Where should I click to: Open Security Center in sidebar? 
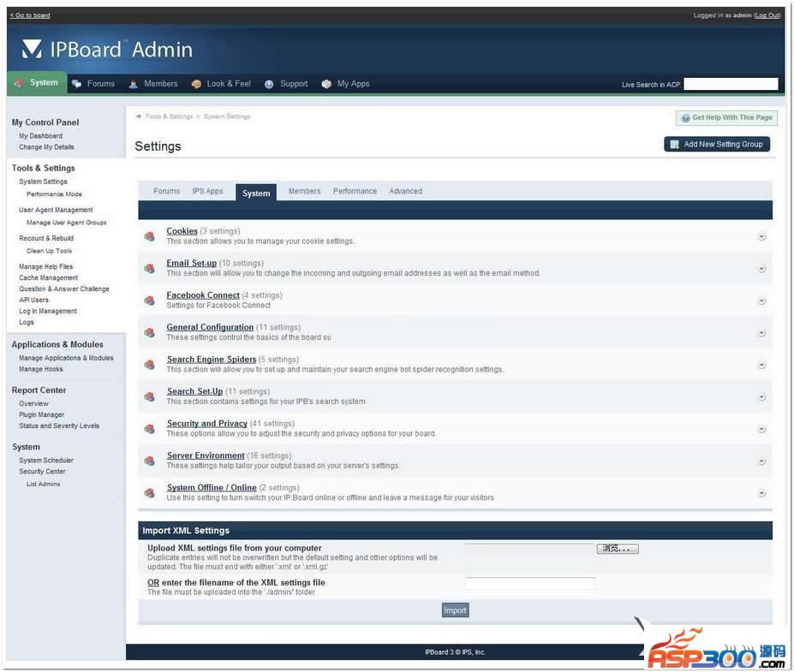pos(42,472)
